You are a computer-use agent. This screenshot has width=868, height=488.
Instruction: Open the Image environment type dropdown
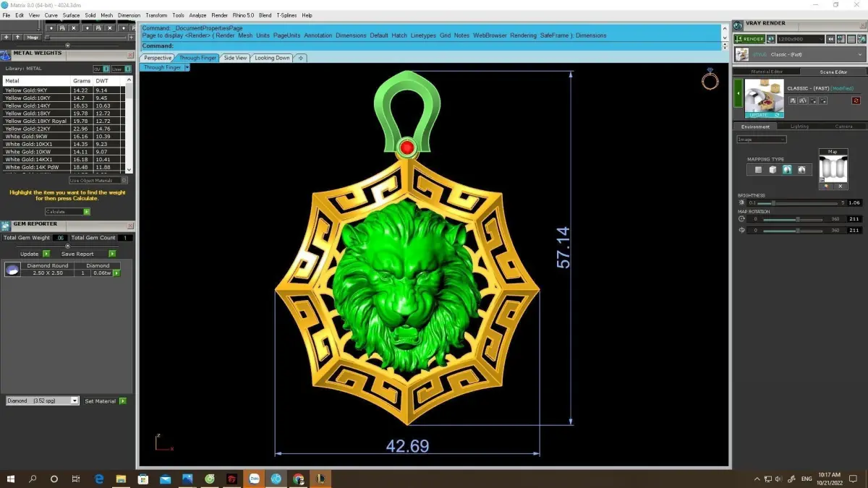pos(761,140)
